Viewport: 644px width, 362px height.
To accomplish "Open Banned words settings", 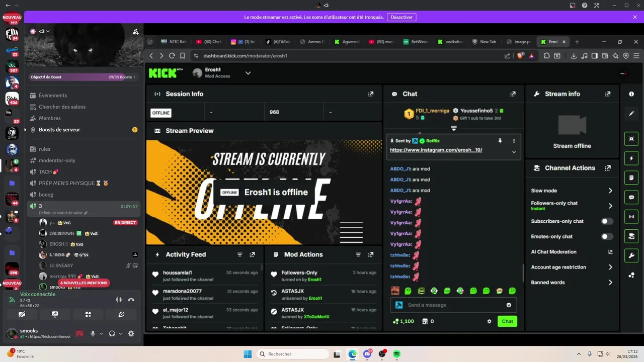I will (572, 282).
